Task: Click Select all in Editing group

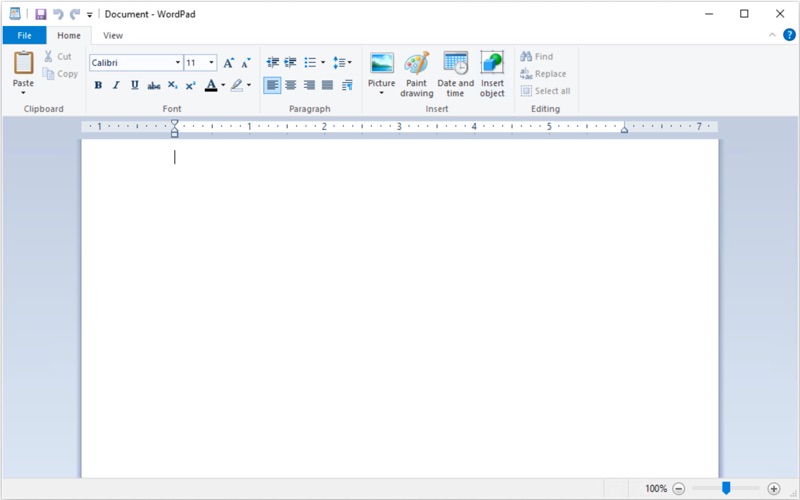Action: [x=545, y=91]
